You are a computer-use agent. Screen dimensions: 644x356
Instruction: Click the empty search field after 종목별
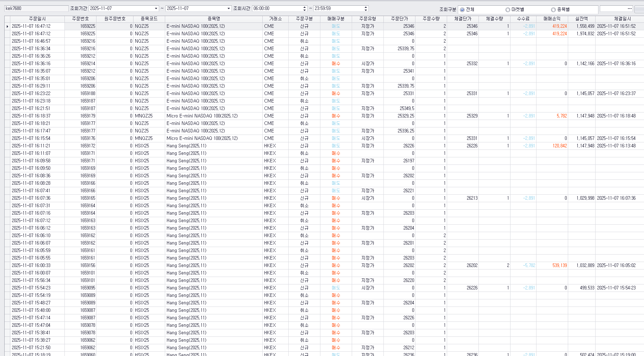tap(613, 9)
